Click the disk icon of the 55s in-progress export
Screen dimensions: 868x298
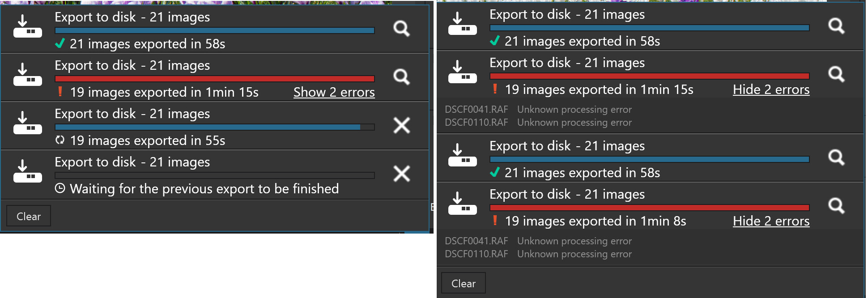[27, 123]
